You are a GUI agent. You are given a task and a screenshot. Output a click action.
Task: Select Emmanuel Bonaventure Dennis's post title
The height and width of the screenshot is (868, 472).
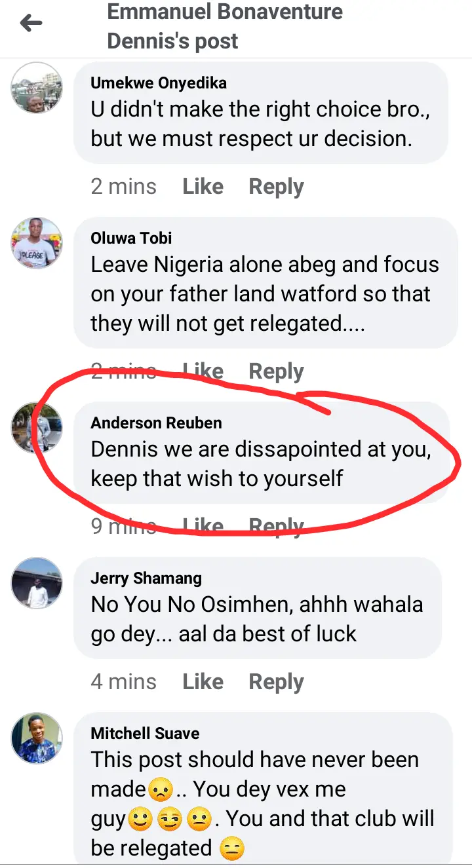pos(225,26)
